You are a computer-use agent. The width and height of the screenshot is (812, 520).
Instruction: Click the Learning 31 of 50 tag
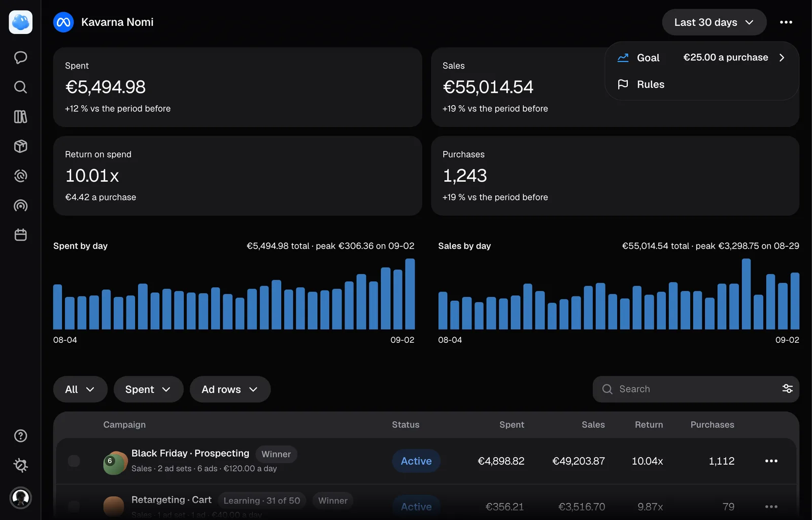tap(262, 501)
